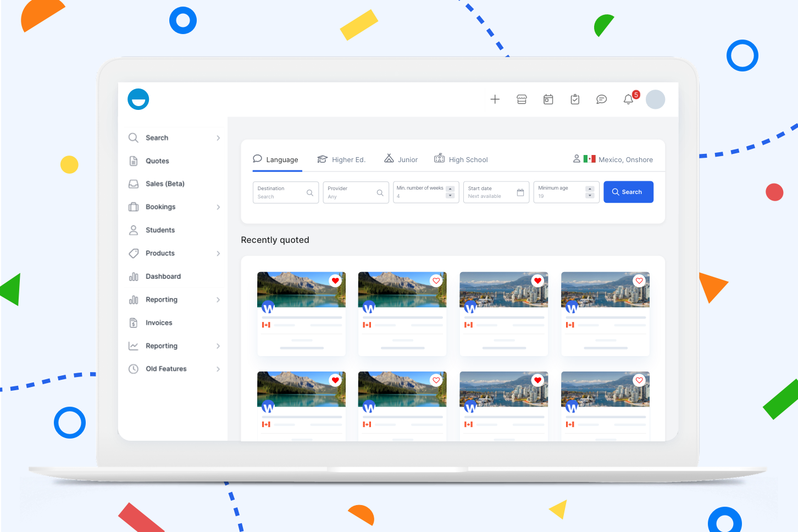The width and height of the screenshot is (798, 532).
Task: Favorite the second lake card in bottom row
Action: (x=436, y=380)
